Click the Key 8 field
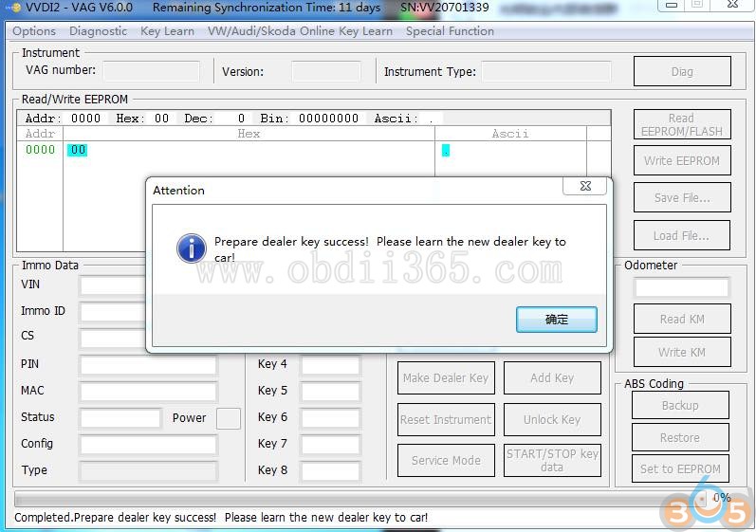This screenshot has height=532, width=756. [330, 470]
